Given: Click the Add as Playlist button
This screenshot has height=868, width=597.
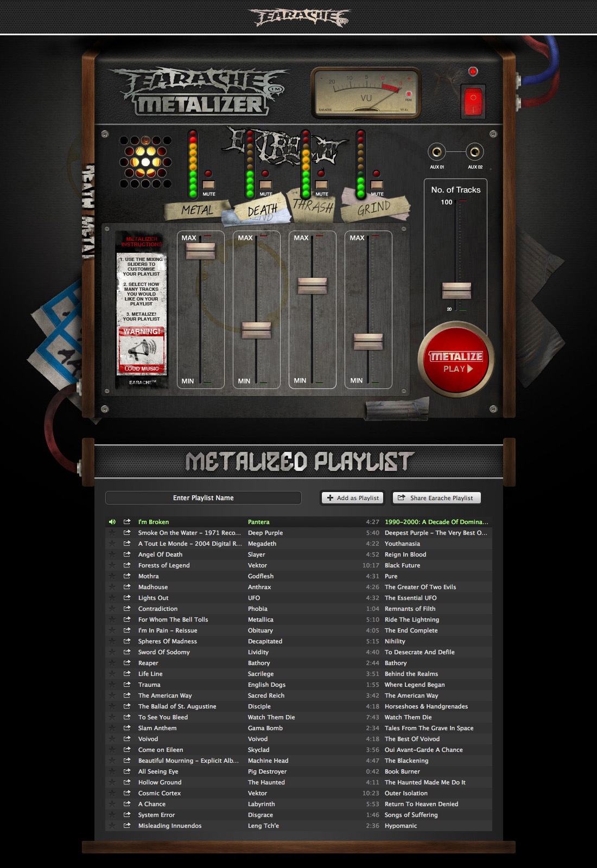Looking at the screenshot, I should [x=353, y=498].
